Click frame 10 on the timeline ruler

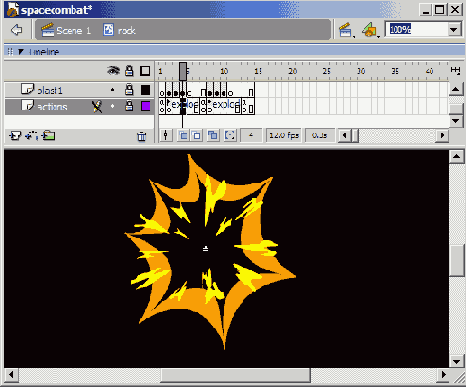[224, 71]
